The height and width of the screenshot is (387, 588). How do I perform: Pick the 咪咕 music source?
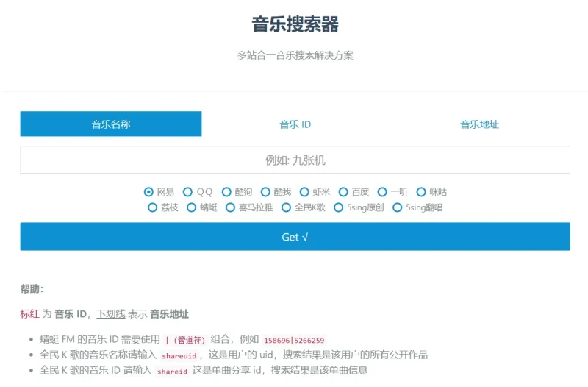(x=421, y=192)
